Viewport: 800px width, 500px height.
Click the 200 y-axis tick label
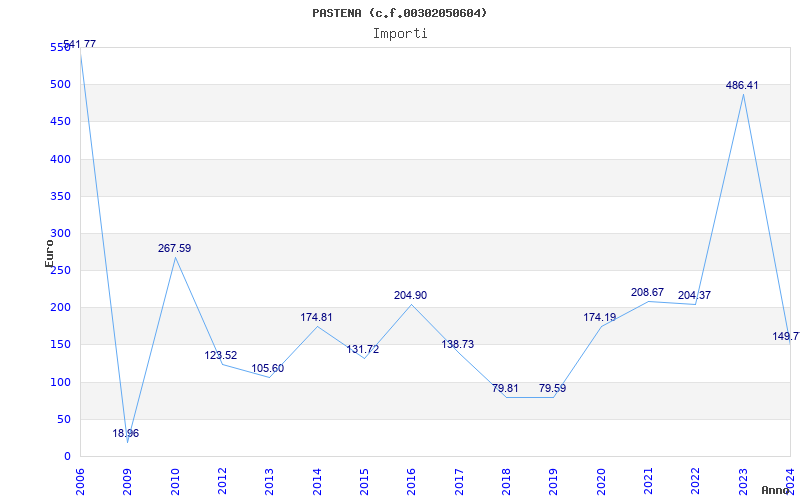(x=60, y=308)
